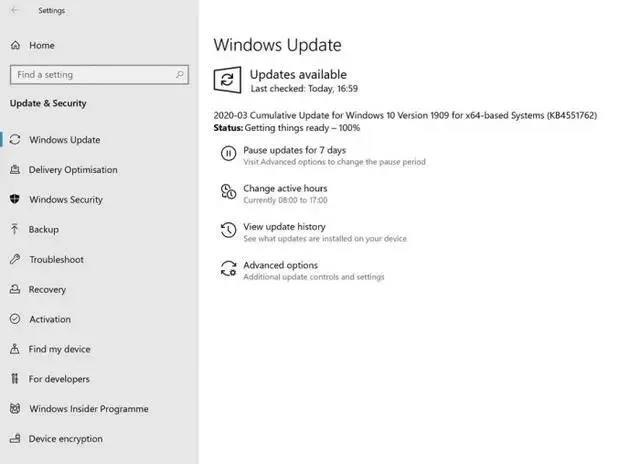Focus the Find a setting search box

coord(99,75)
